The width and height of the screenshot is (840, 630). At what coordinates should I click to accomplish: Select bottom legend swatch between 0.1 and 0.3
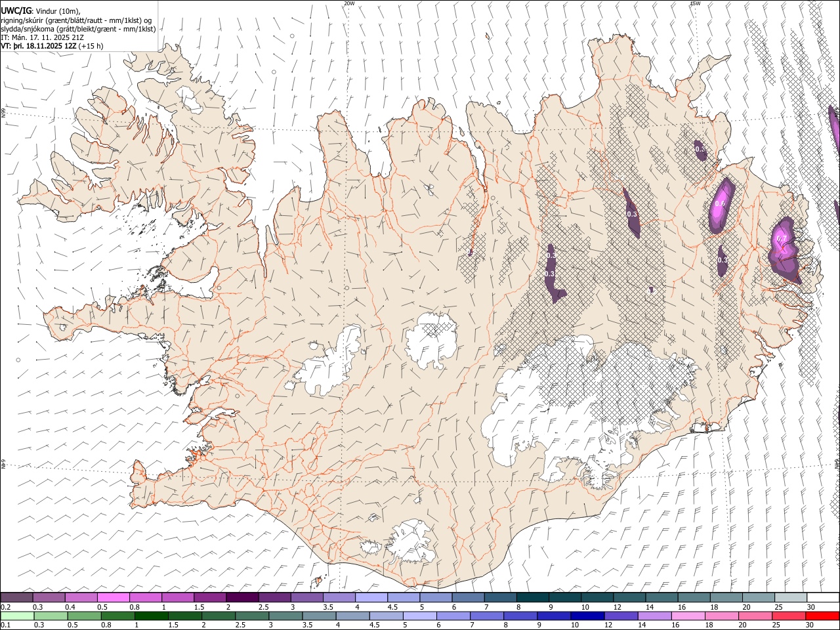click(x=16, y=616)
